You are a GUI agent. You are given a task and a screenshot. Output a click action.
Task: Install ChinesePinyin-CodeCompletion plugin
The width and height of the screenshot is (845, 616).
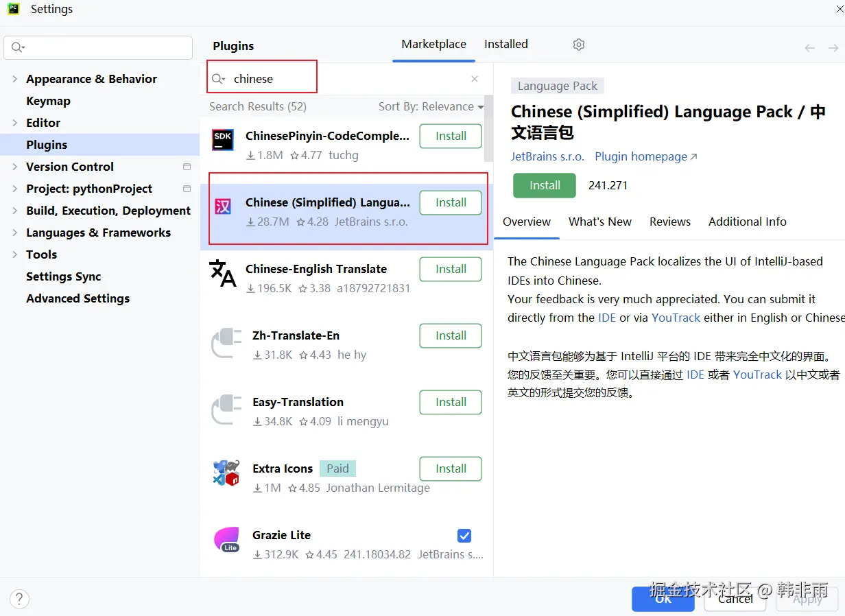[451, 136]
